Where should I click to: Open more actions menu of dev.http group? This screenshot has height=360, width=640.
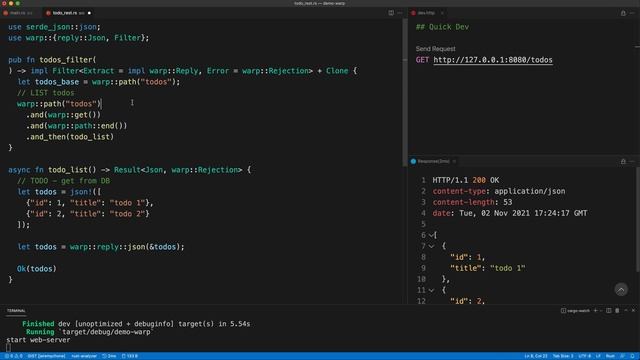632,13
